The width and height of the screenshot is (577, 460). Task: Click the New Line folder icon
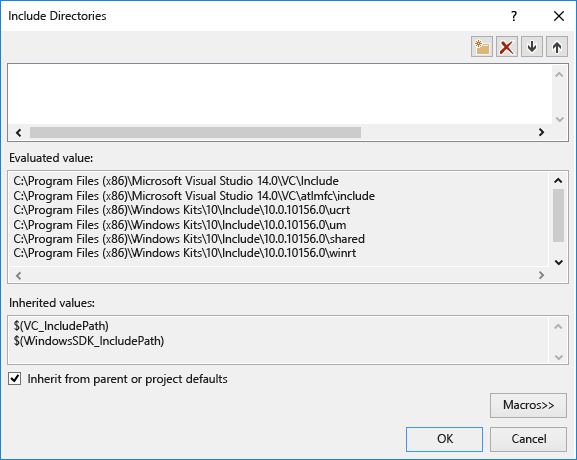click(482, 47)
